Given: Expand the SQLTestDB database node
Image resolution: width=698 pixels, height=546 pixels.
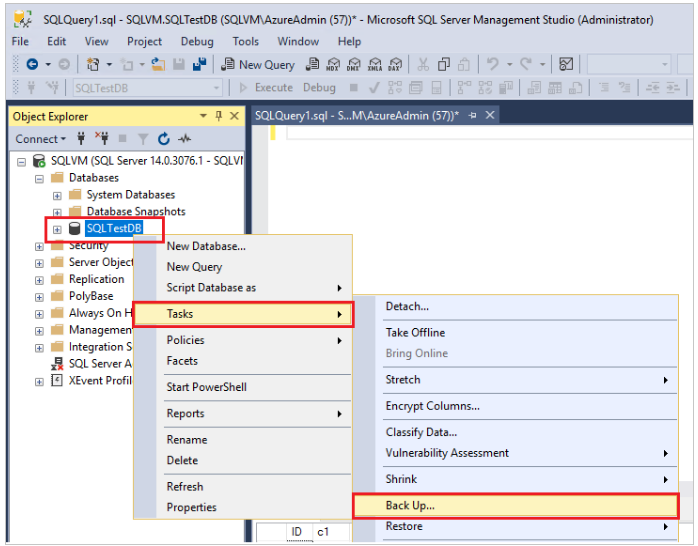Looking at the screenshot, I should tap(57, 230).
